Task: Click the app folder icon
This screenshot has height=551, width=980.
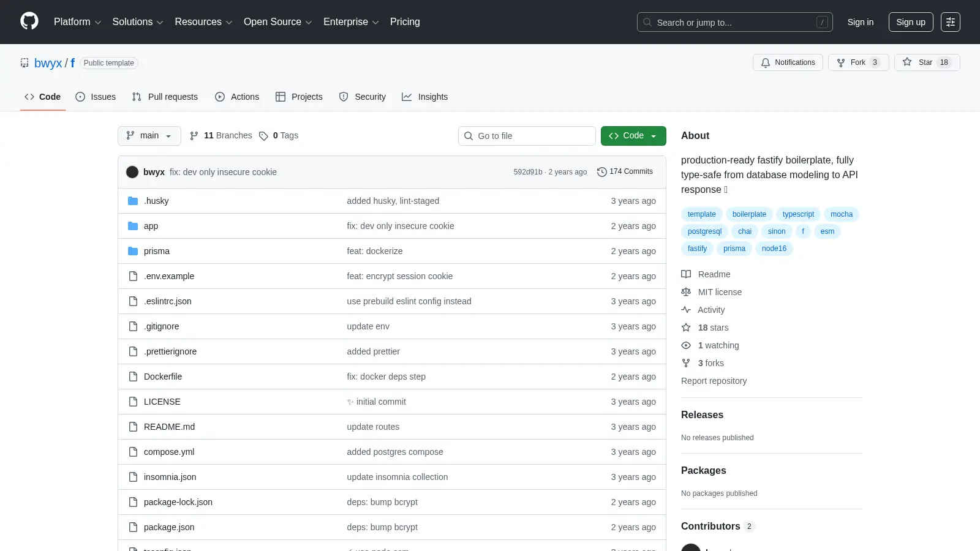Action: (x=133, y=226)
